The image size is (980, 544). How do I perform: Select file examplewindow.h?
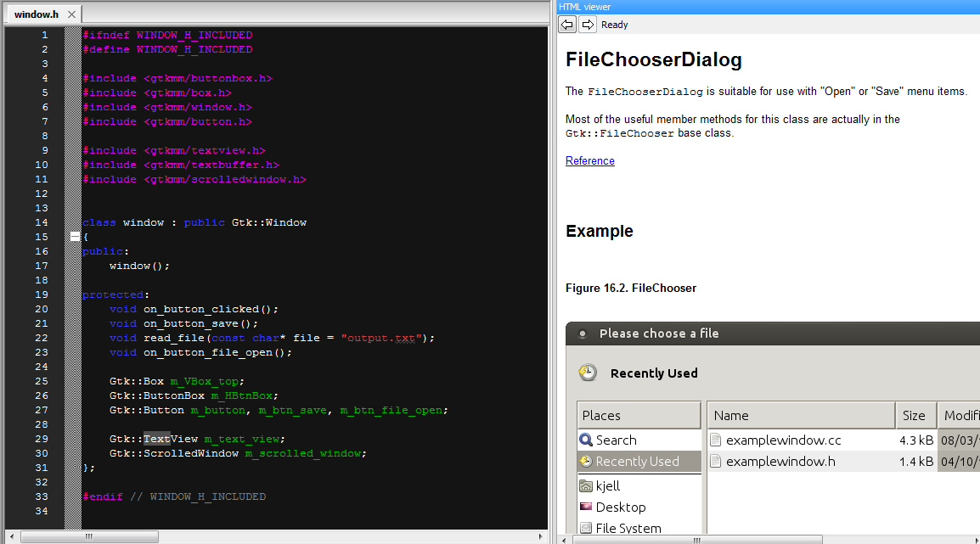coord(780,461)
